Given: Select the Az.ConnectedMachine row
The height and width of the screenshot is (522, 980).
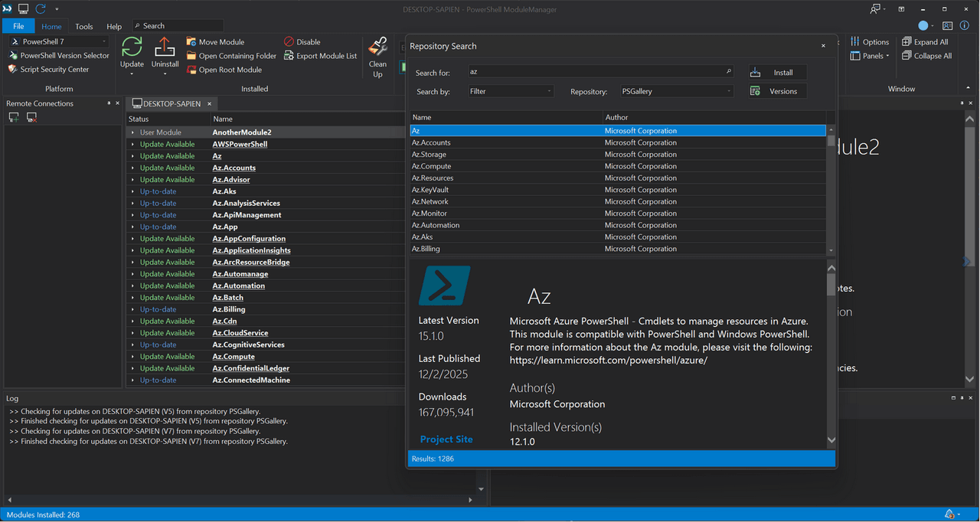Looking at the screenshot, I should point(265,380).
